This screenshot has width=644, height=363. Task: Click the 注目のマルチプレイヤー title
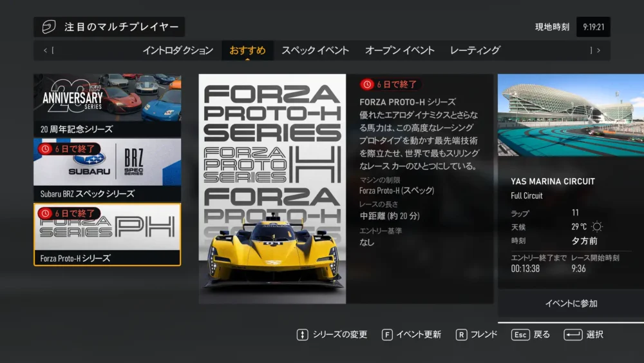pos(122,26)
